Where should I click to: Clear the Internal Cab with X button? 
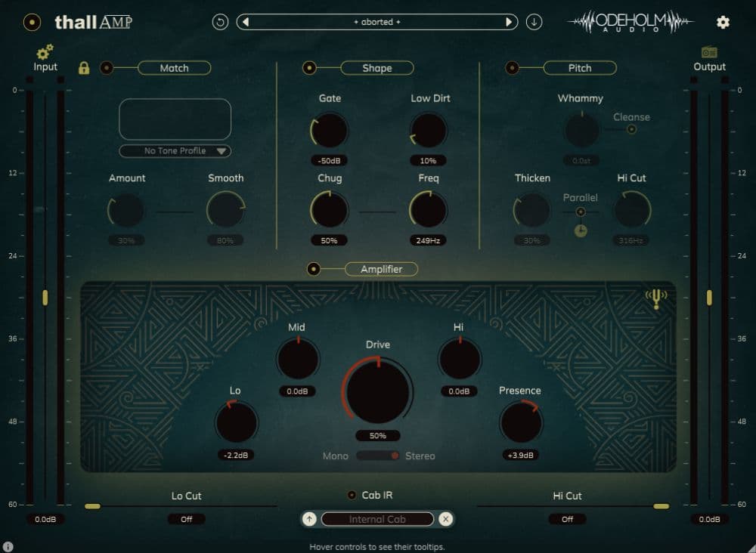coord(446,519)
